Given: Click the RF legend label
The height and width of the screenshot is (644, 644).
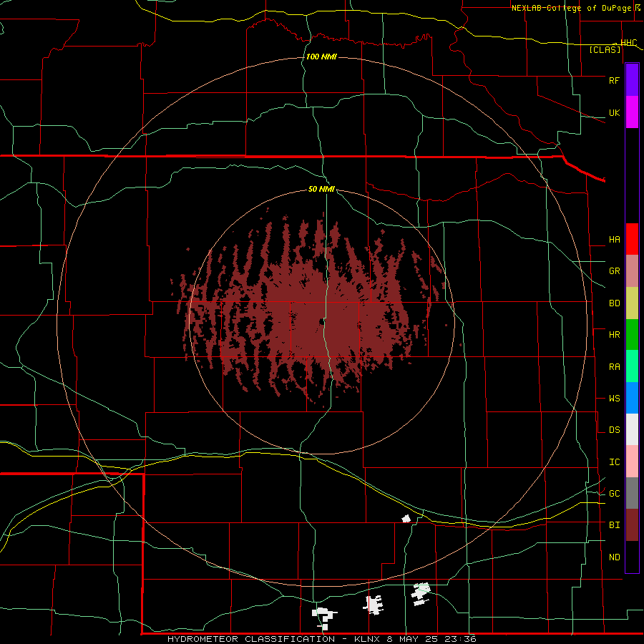Looking at the screenshot, I should tap(614, 80).
